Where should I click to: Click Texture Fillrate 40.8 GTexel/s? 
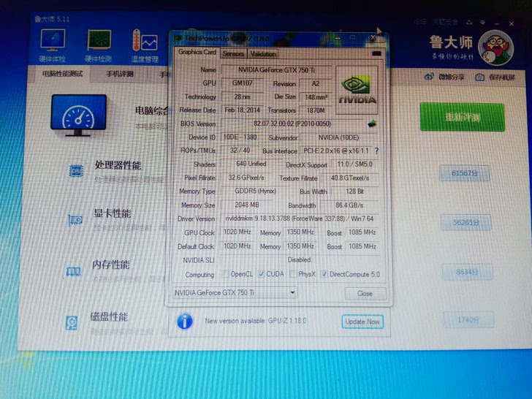click(x=350, y=178)
